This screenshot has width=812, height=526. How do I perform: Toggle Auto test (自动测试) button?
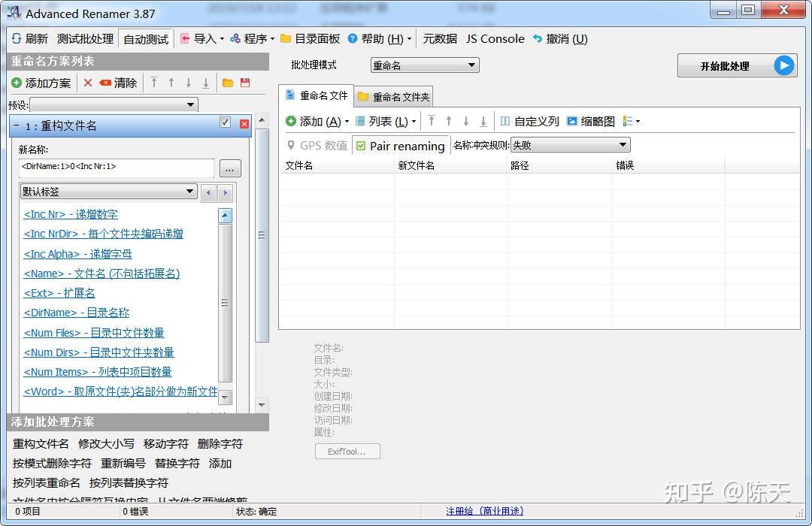click(x=146, y=39)
